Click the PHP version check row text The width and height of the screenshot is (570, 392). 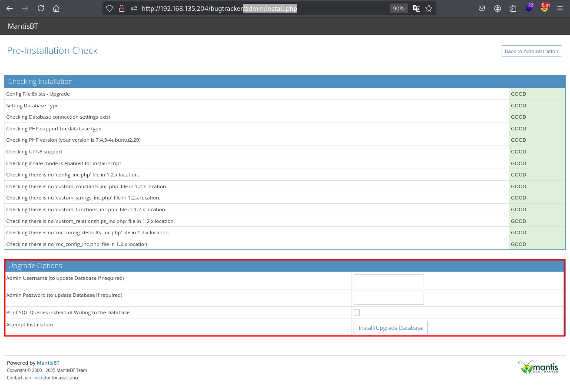click(x=73, y=140)
